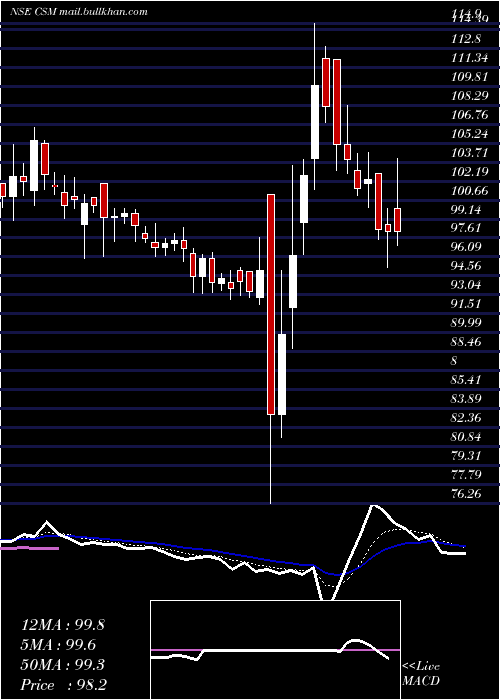Screen dimensions: 500x700
Task: Click the '12MA : 99.8' reading
Action: tap(63, 625)
